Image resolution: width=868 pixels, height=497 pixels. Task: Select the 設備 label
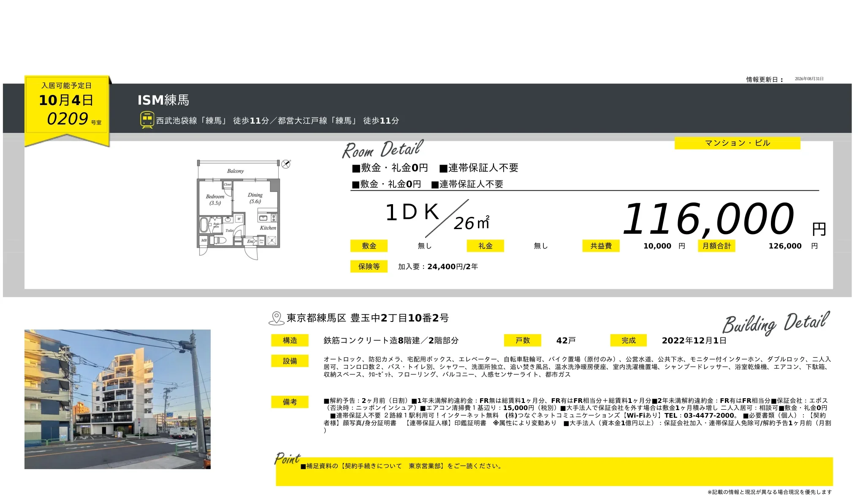point(290,361)
